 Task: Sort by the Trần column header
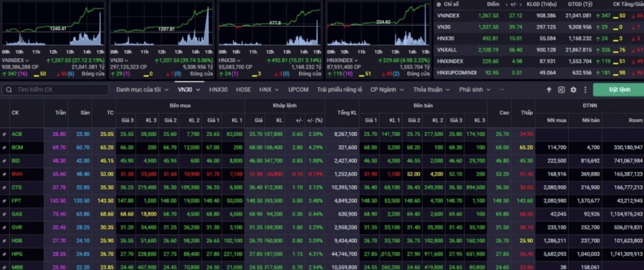pyautogui.click(x=61, y=112)
